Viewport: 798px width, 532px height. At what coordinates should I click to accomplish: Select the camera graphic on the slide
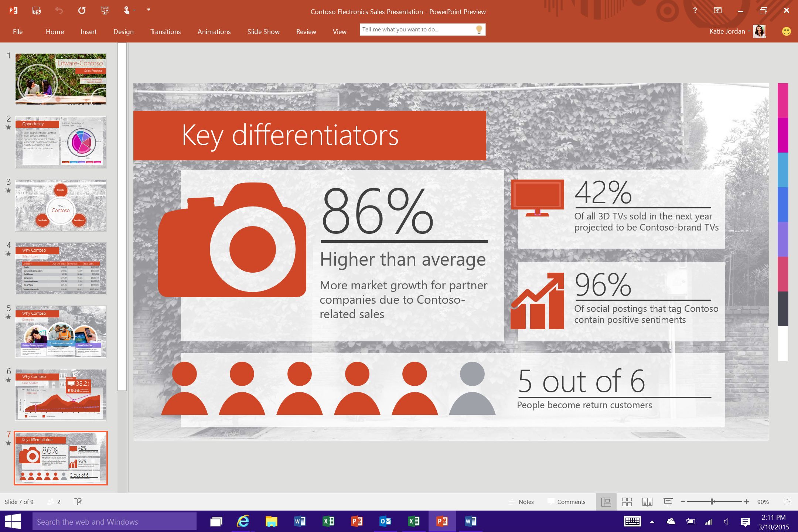[232, 240]
